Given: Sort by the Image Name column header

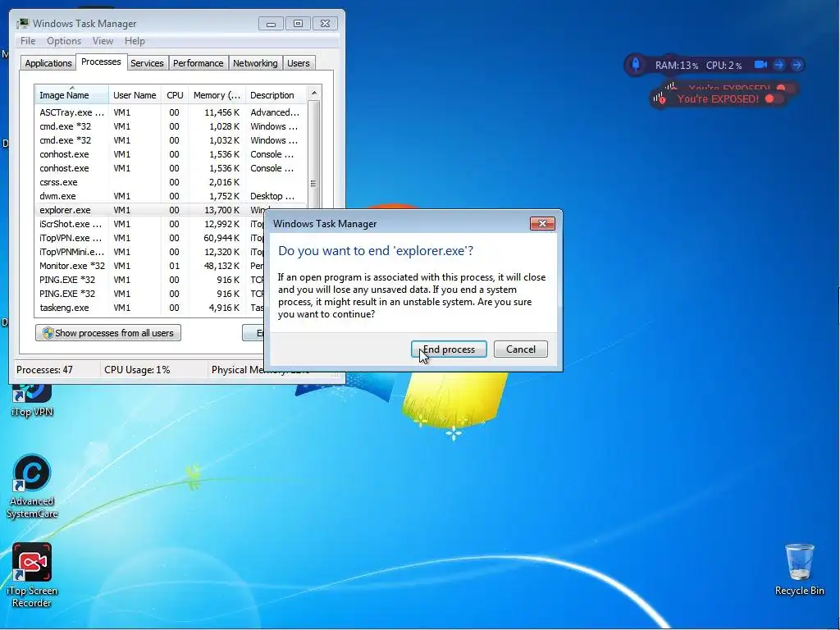Looking at the screenshot, I should (71, 95).
